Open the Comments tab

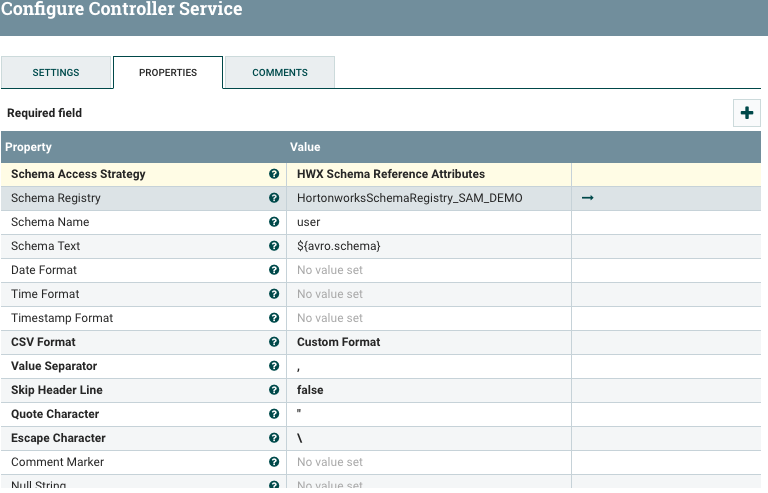click(280, 73)
